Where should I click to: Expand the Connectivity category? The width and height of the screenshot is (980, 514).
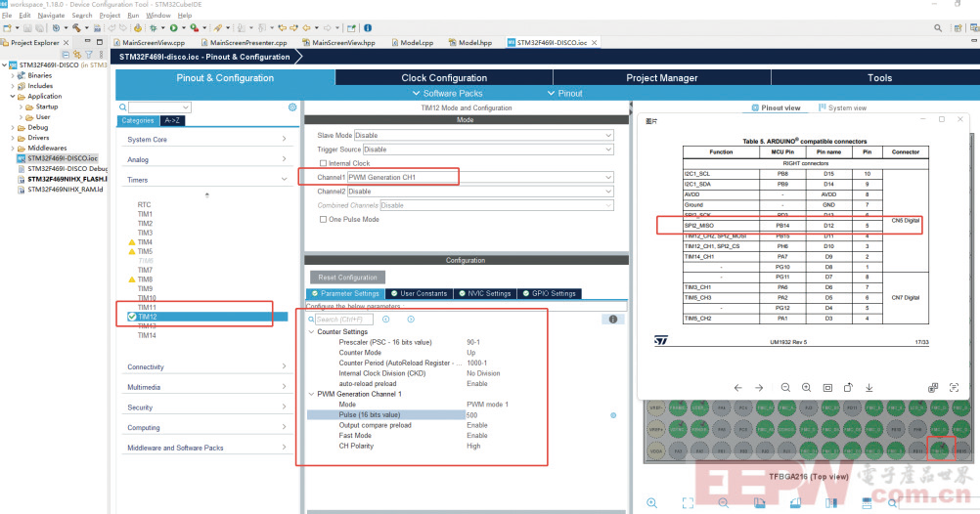206,366
